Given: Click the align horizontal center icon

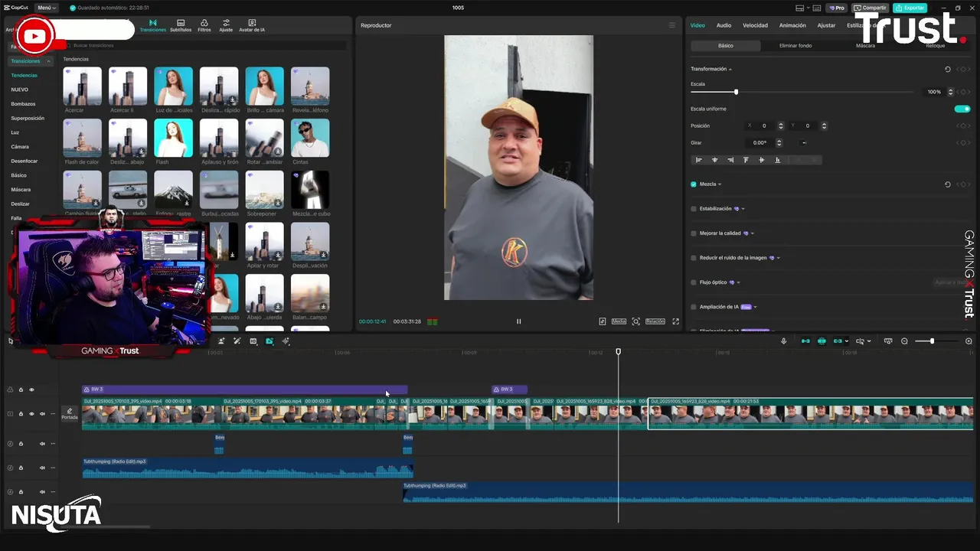Looking at the screenshot, I should click(x=714, y=160).
